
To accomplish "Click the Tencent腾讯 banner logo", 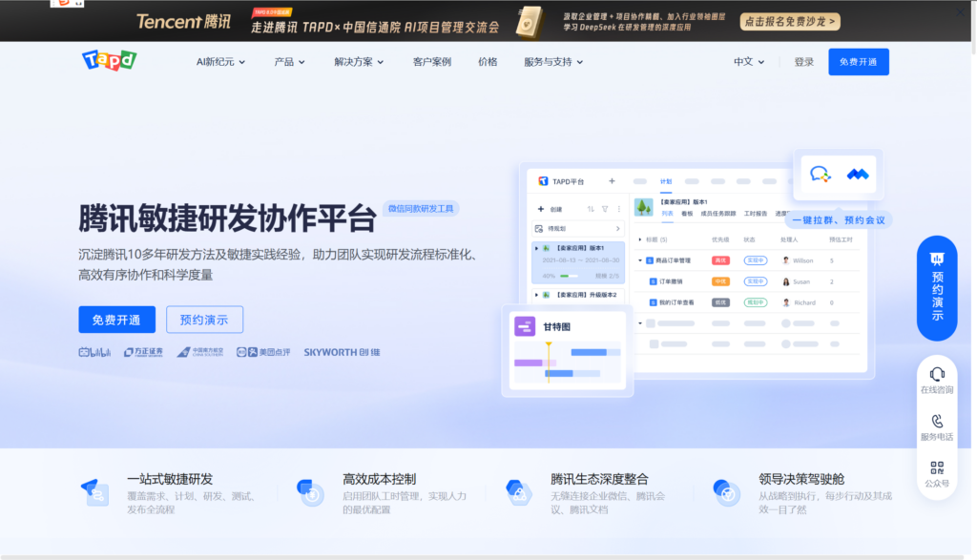I will (x=184, y=22).
